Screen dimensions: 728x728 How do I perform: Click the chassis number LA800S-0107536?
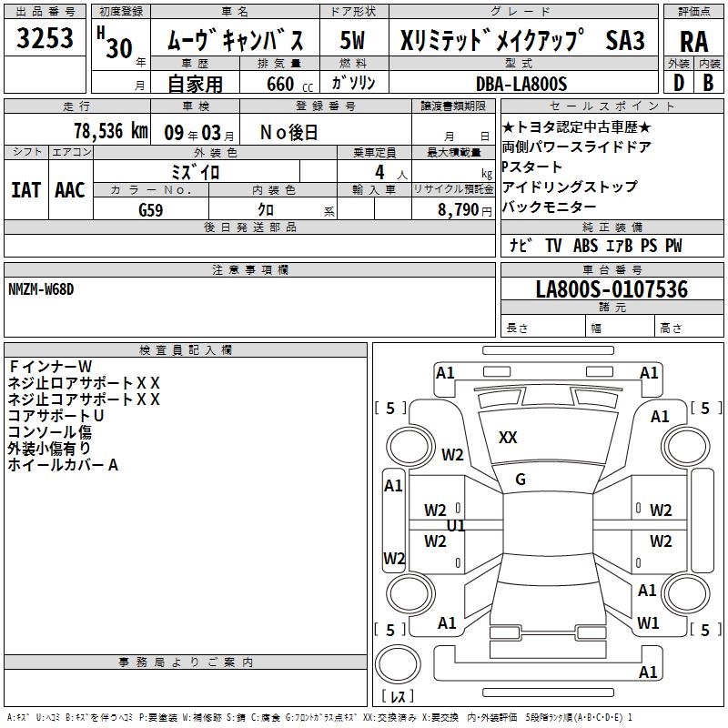click(x=612, y=289)
